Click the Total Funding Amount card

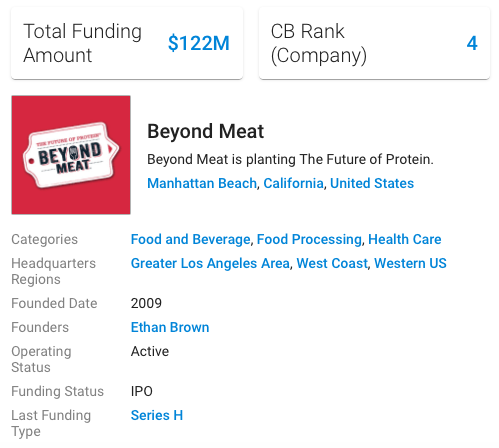pyautogui.click(x=127, y=43)
